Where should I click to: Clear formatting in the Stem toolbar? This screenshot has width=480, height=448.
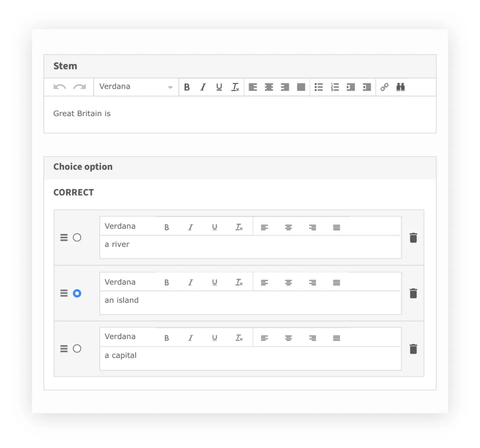click(235, 87)
